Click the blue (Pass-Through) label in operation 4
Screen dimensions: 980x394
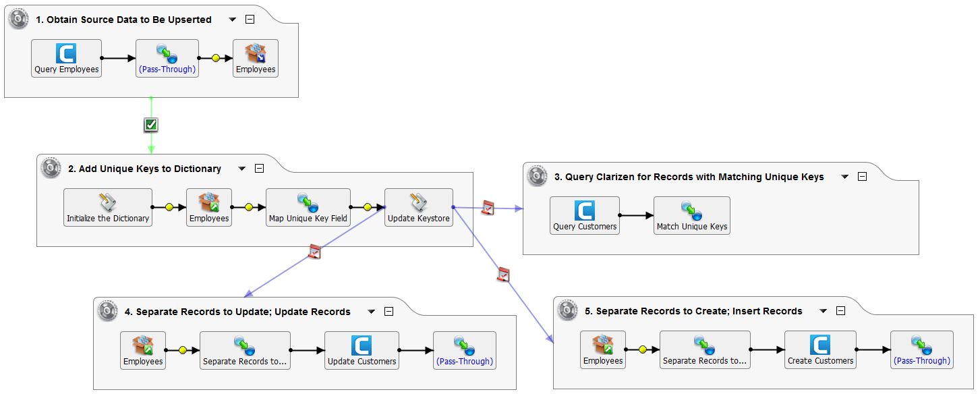[x=464, y=362]
